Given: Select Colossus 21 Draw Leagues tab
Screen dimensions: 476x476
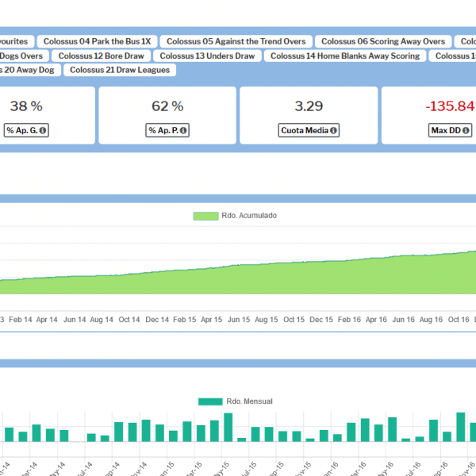Looking at the screenshot, I should (x=120, y=70).
